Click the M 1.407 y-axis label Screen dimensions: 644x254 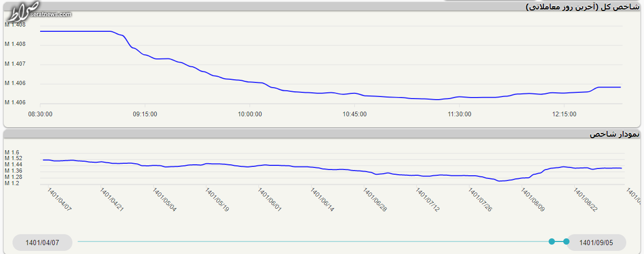pos(15,64)
